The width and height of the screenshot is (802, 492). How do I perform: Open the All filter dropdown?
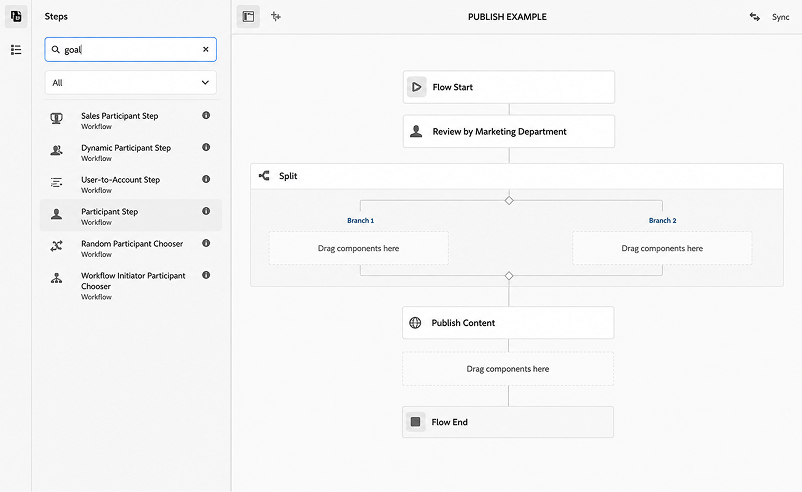pyautogui.click(x=130, y=83)
